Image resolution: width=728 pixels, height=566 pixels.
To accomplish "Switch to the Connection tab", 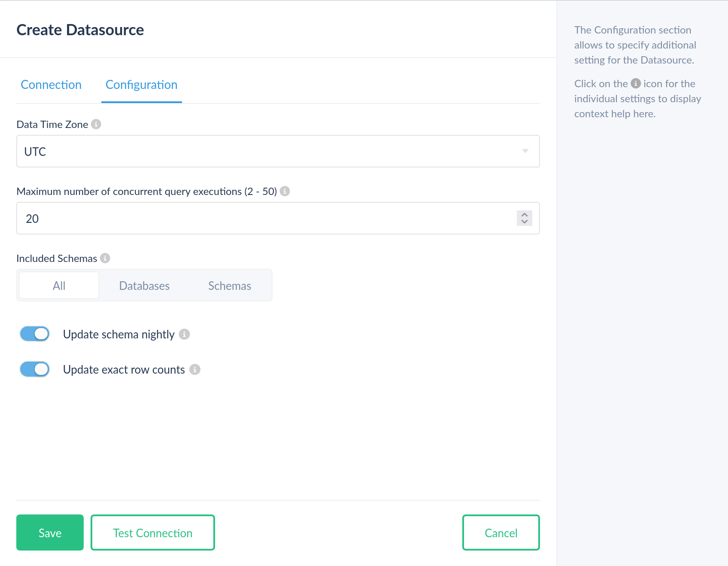I will click(51, 85).
